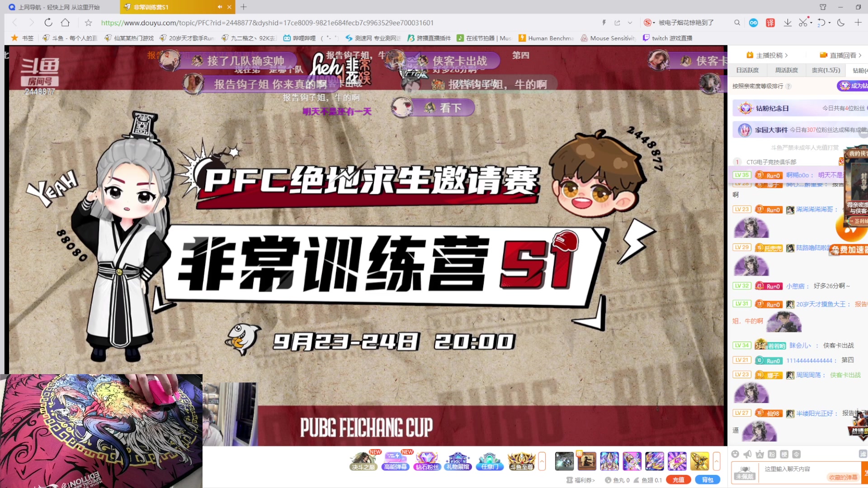Select the 任意门 door icon
Screen dimensions: 868x488
coord(490,462)
